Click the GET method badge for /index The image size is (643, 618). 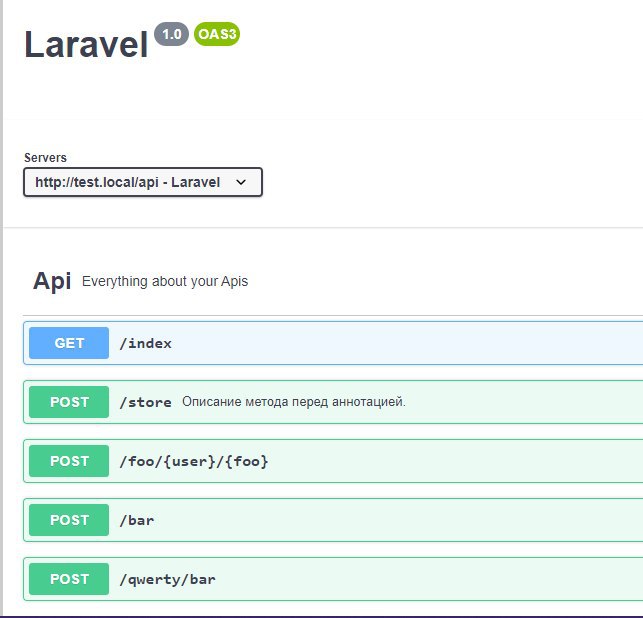(69, 343)
